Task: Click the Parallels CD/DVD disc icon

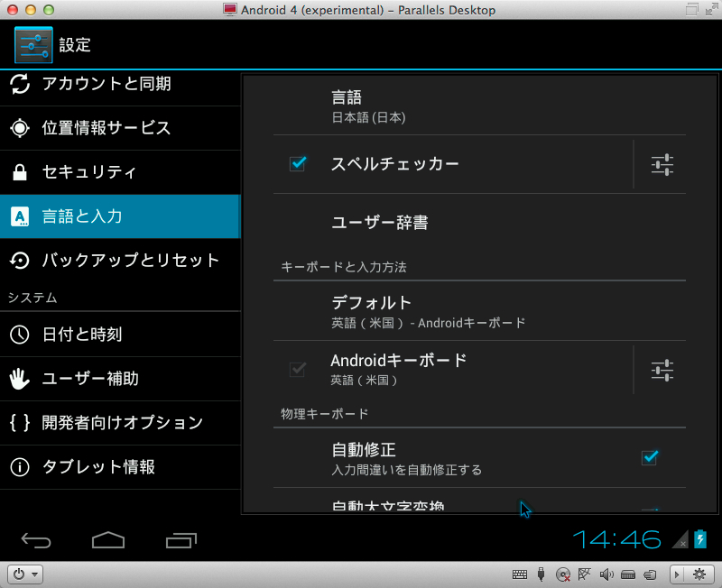Action: click(x=562, y=574)
